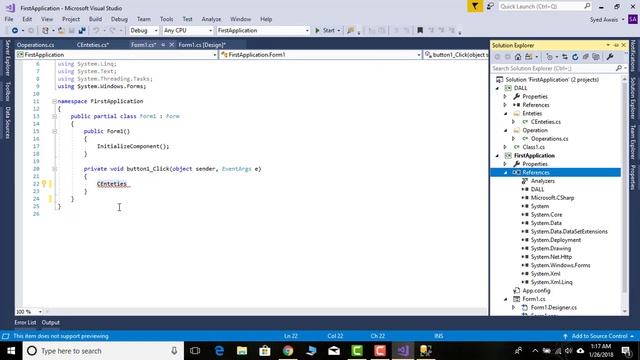Click the feedback icon next to the flag
Screen dimensions: 640x360
coord(490,7)
